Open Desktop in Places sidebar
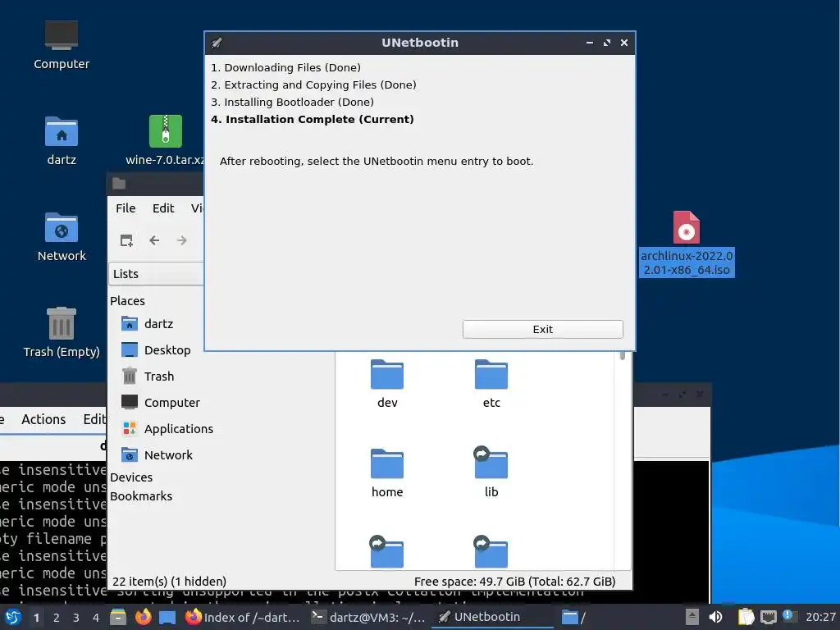The image size is (840, 630). click(156, 349)
